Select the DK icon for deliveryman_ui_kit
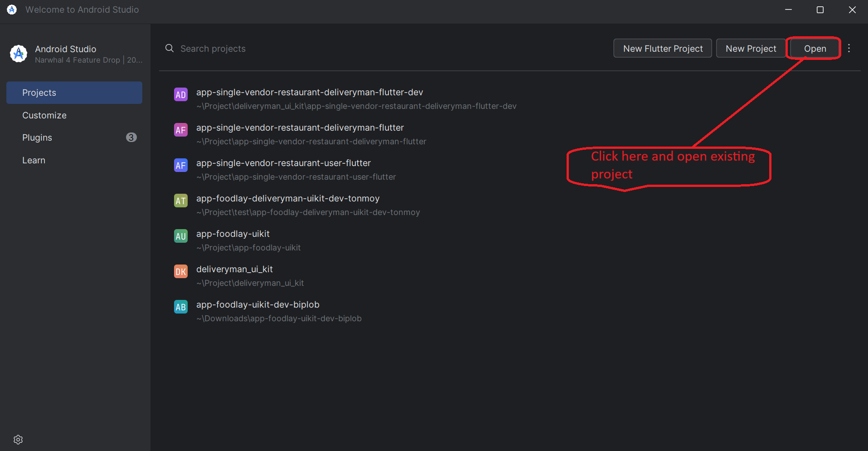This screenshot has width=868, height=451. point(180,271)
